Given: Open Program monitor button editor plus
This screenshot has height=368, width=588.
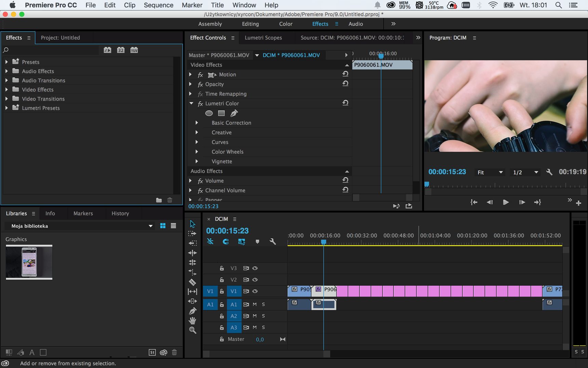Looking at the screenshot, I should coord(578,203).
